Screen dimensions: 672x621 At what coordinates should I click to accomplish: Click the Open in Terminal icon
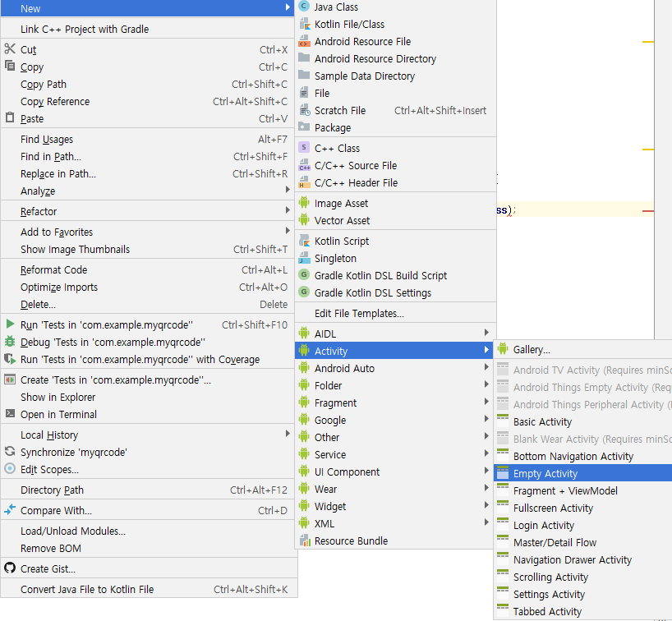coord(10,413)
